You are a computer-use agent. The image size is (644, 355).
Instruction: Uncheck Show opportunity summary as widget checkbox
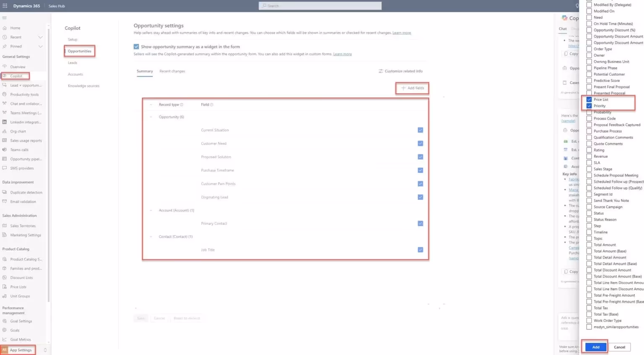point(136,47)
